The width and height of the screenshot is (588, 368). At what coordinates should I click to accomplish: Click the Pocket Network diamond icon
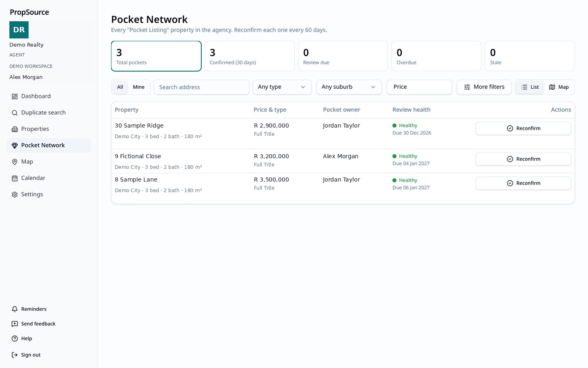15,146
